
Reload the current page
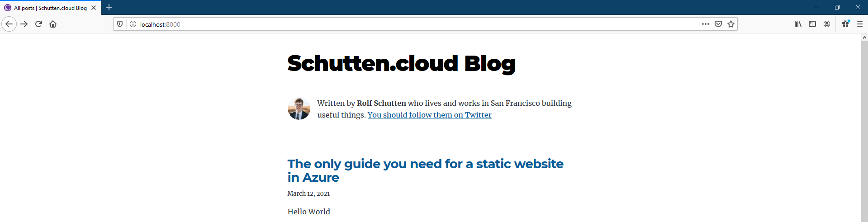(38, 24)
